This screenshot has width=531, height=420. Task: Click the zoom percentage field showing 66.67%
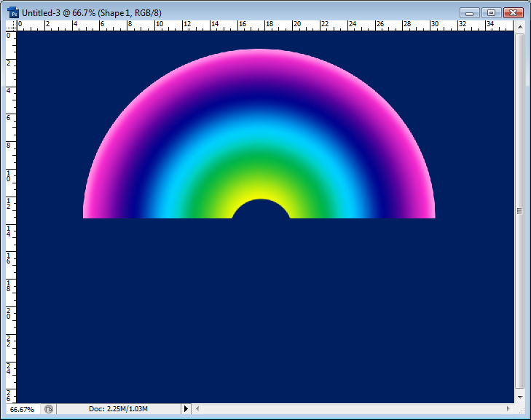tap(23, 409)
